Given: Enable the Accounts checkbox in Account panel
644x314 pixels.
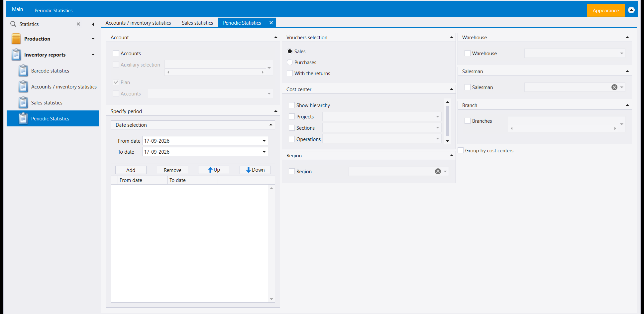Looking at the screenshot, I should [x=116, y=53].
